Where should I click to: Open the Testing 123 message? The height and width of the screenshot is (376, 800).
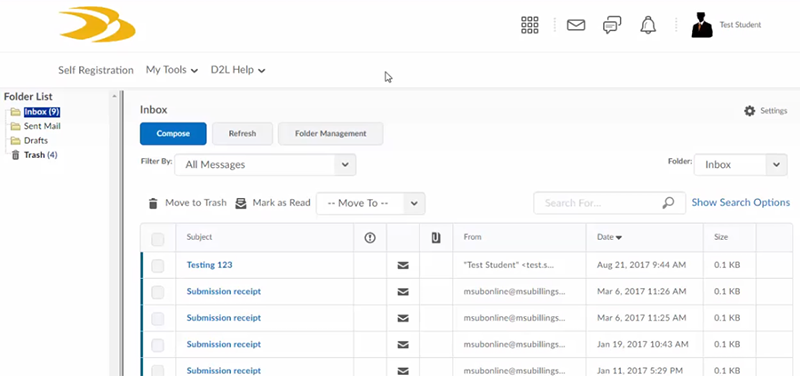point(209,265)
